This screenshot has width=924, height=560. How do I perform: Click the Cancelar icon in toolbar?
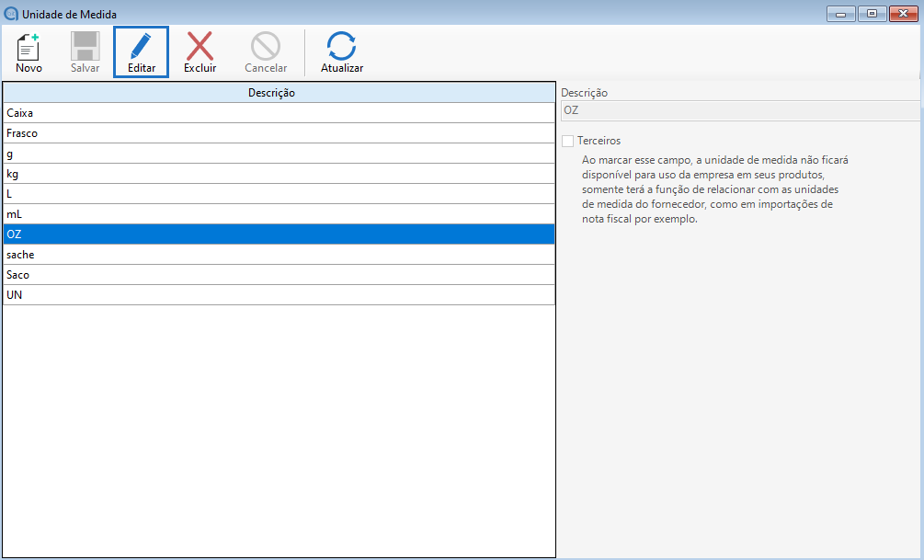click(x=266, y=46)
